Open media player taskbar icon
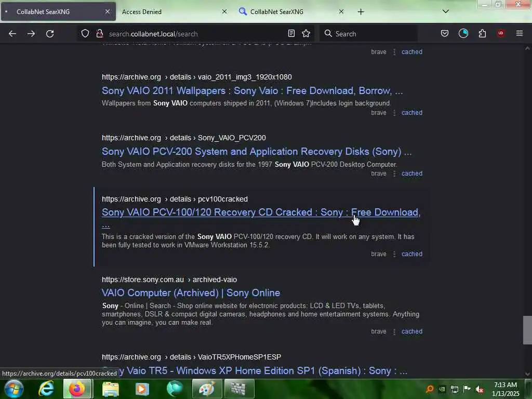 click(142, 389)
